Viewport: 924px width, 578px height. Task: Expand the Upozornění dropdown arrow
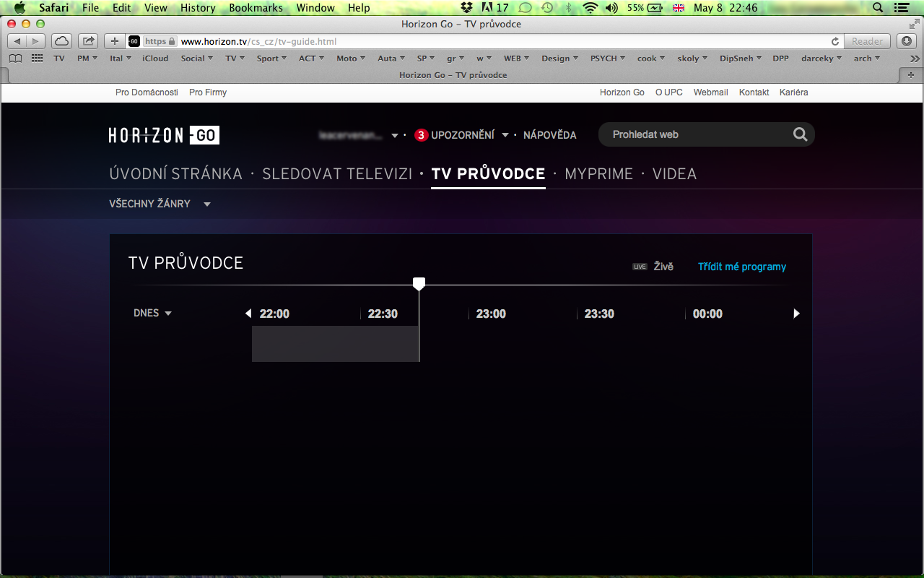505,135
